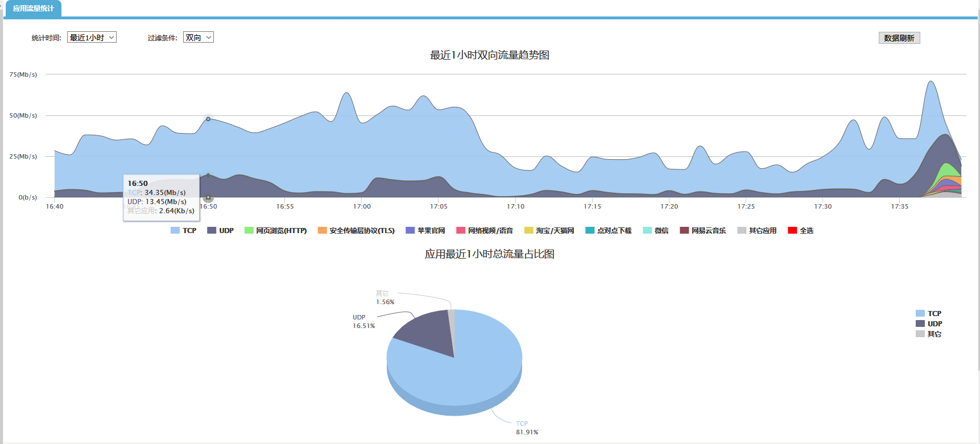Toggle the 其它应用 legend item
The height and width of the screenshot is (444, 980).
coord(756,230)
